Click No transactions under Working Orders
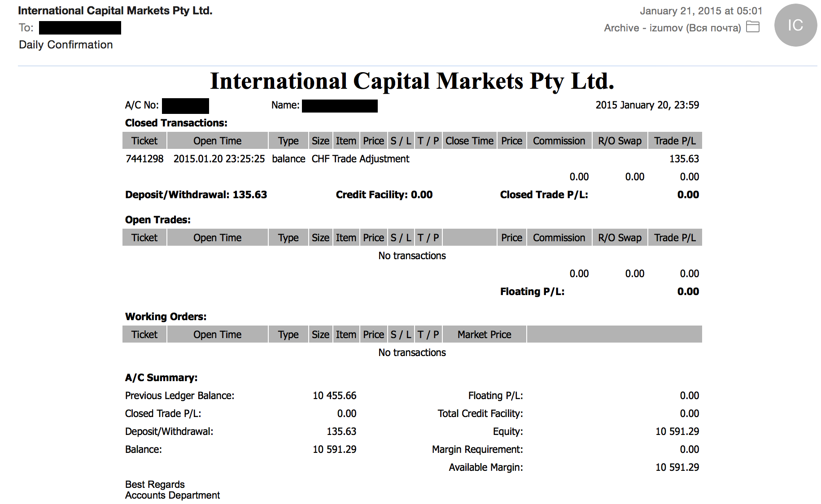The image size is (821, 504). (x=412, y=352)
